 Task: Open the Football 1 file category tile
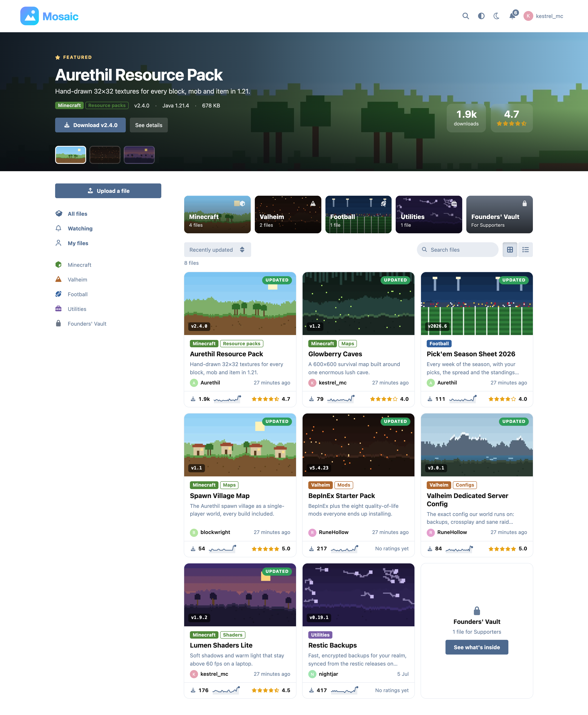pyautogui.click(x=358, y=214)
